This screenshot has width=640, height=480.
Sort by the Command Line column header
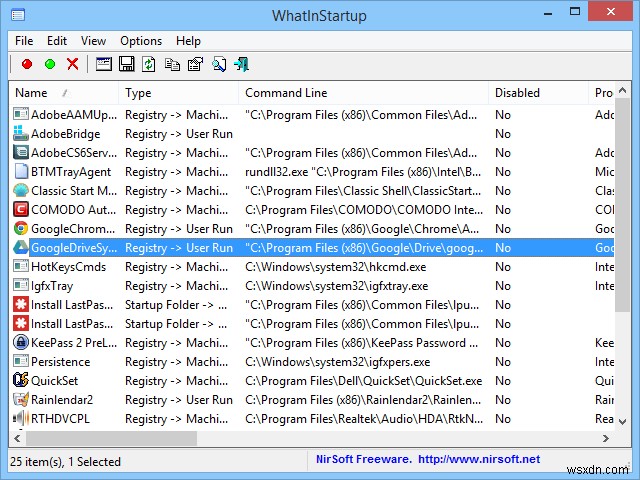coord(363,93)
